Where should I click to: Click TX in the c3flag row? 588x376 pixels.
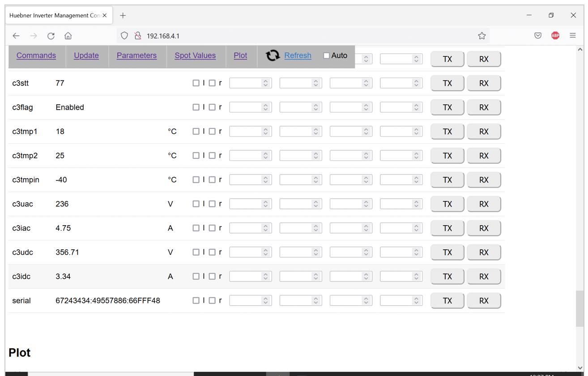[447, 107]
